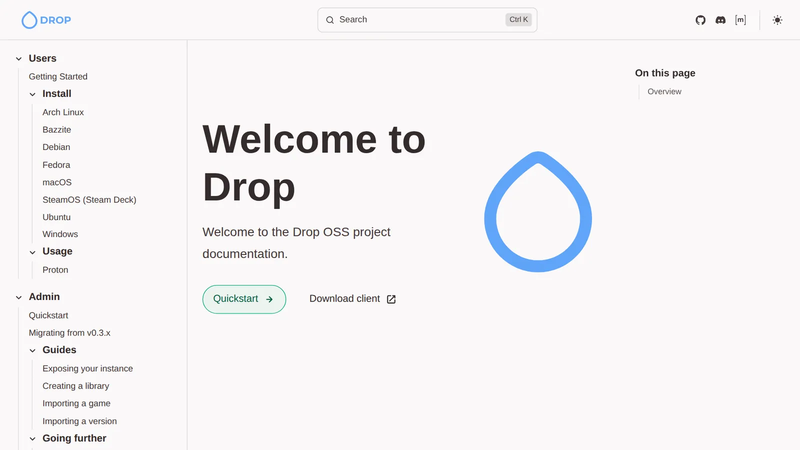
Task: Click the green Quickstart button
Action: 244,299
